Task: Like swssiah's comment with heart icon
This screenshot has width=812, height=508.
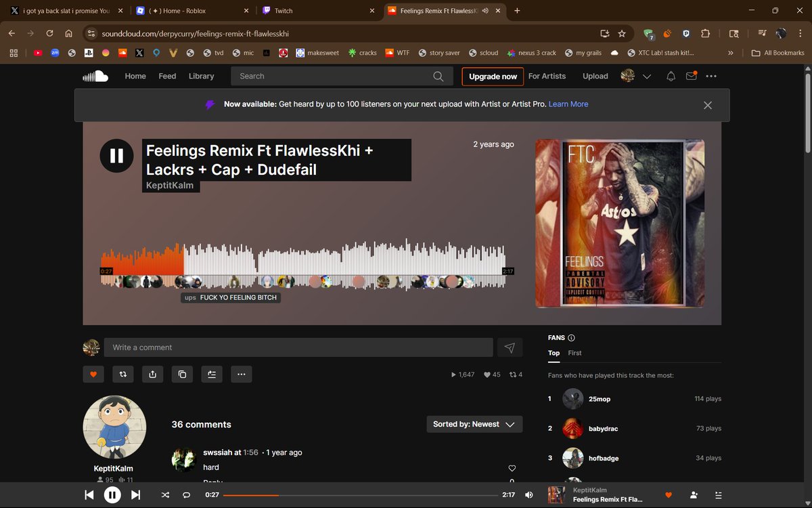Action: [512, 468]
